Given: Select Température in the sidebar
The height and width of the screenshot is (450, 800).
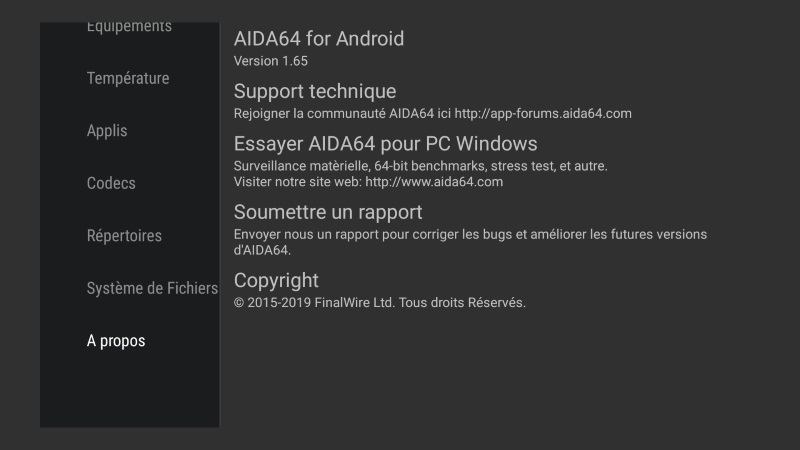Looking at the screenshot, I should (x=128, y=78).
